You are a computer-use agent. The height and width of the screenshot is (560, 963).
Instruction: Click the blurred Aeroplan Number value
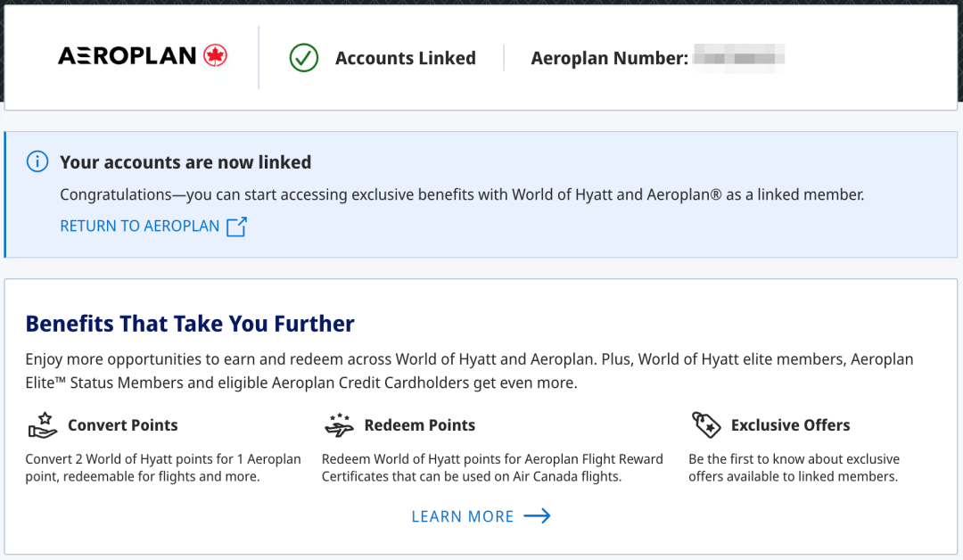[739, 58]
